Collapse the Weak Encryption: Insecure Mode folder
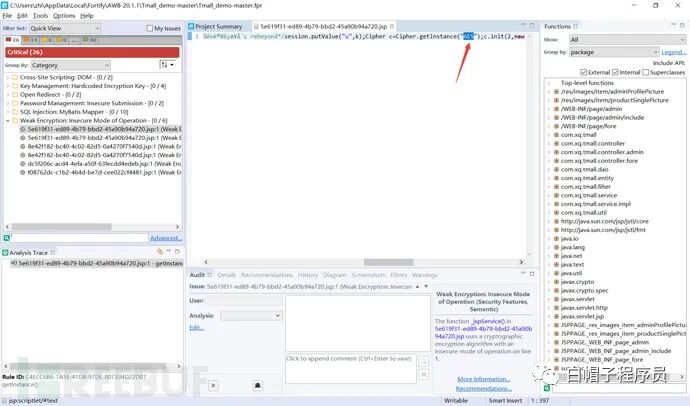 [8, 121]
